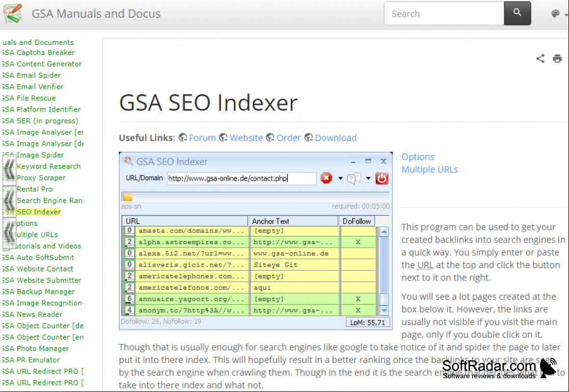Screen dimensions: 569x392
Task: Open GSA Email Verifier in the sidebar
Action: click(32, 87)
